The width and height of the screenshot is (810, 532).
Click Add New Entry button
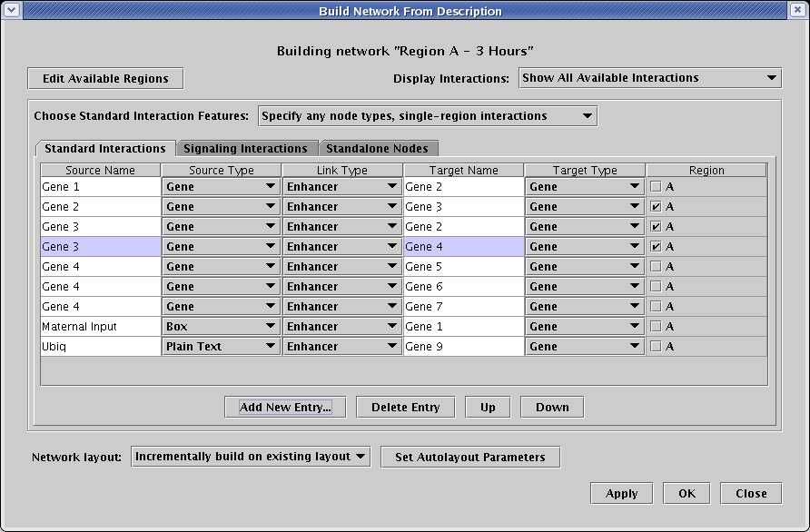(x=285, y=408)
